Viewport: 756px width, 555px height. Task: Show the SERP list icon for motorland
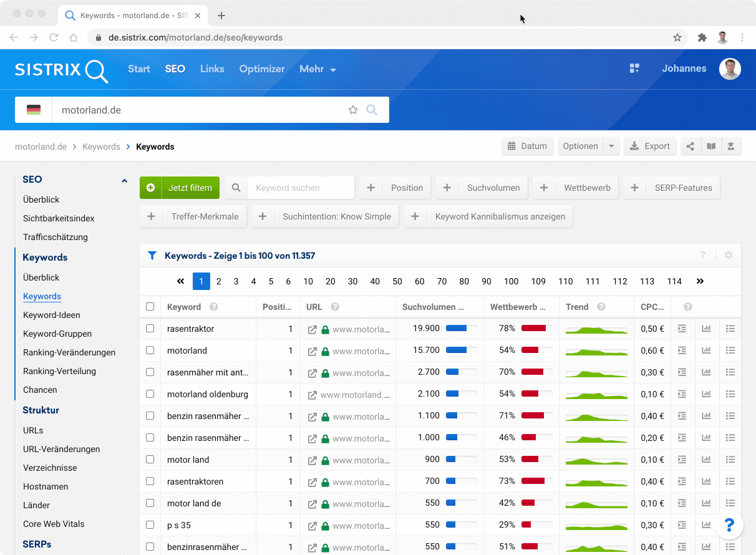point(730,350)
